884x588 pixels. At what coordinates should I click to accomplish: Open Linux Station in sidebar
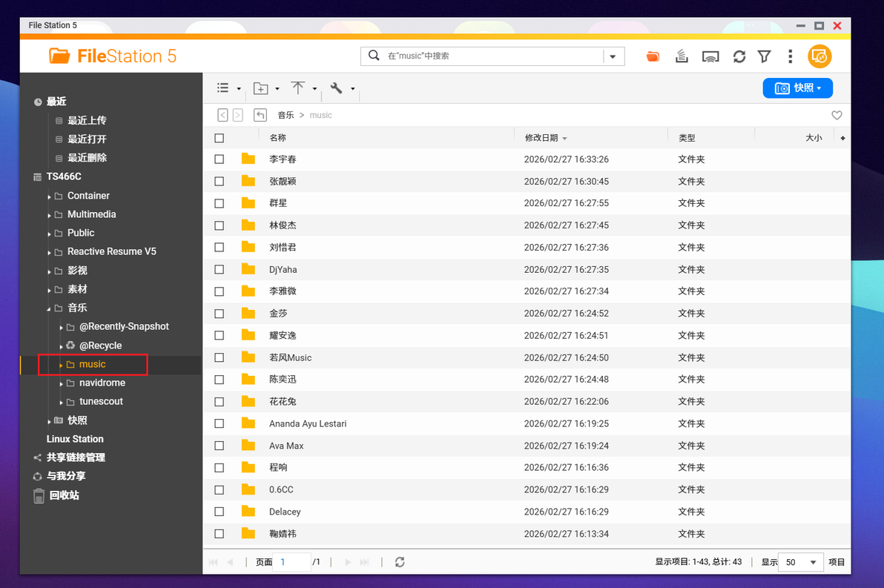[x=75, y=439]
